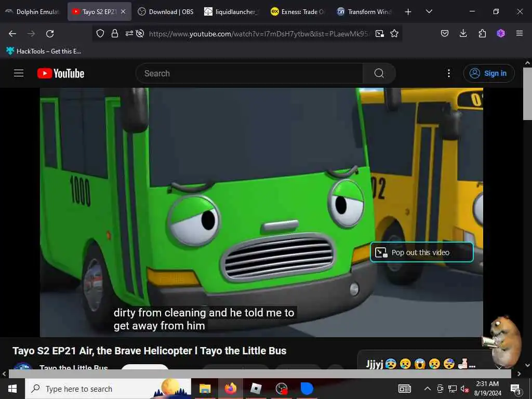The image size is (532, 399).
Task: Open the notification center icon
Action: [515, 389]
